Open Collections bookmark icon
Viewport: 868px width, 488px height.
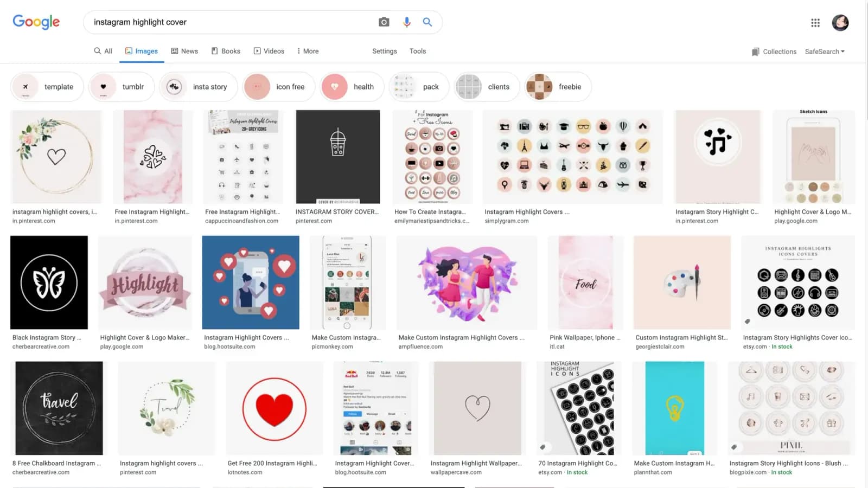tap(756, 52)
